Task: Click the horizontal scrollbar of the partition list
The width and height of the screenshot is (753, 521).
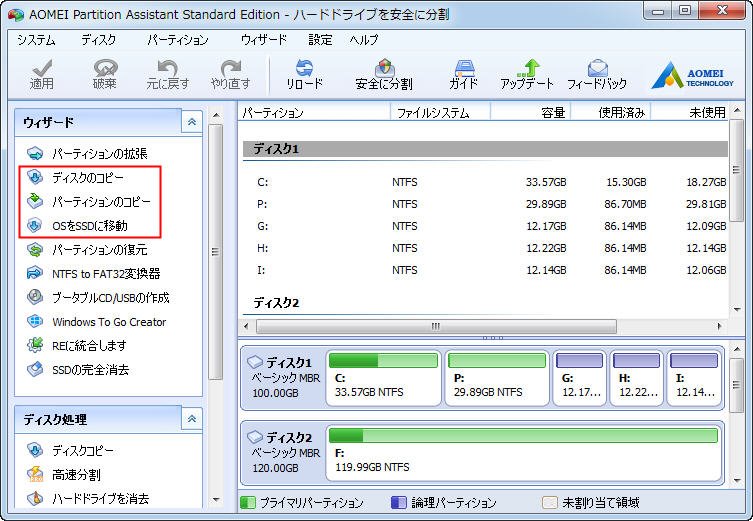Action: pos(436,327)
